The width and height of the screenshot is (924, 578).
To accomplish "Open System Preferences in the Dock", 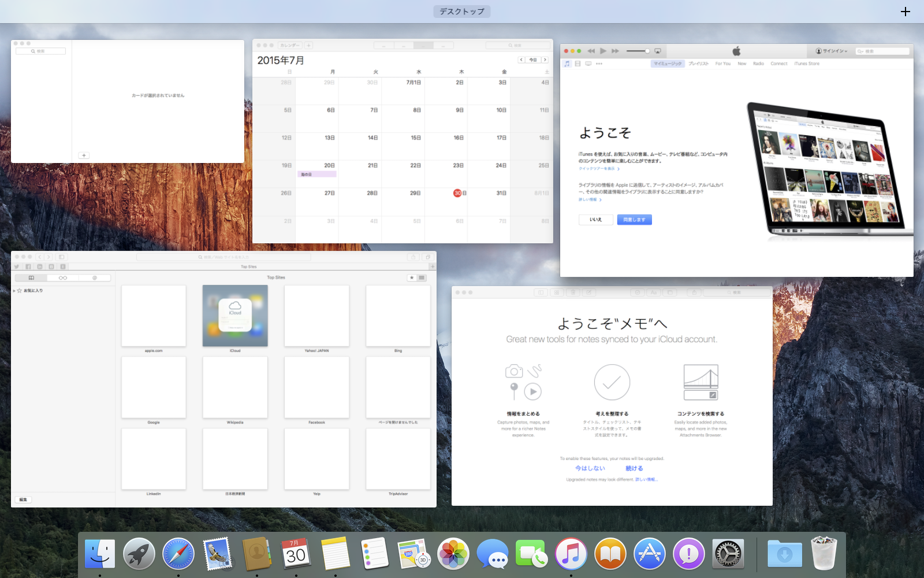I will pyautogui.click(x=728, y=554).
